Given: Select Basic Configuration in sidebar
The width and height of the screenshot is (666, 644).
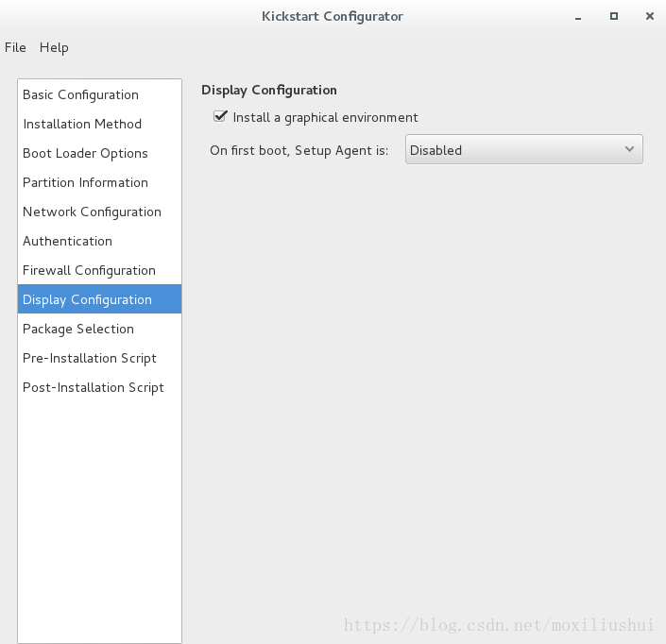Looking at the screenshot, I should 99,94.
